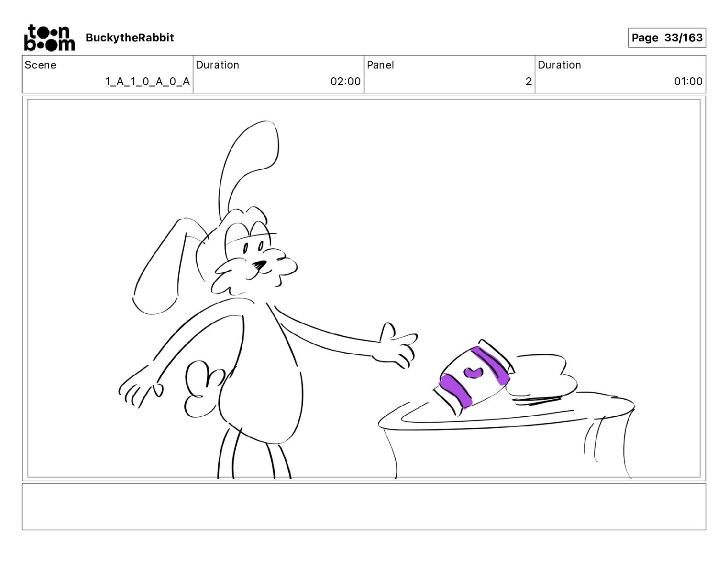Click the Page 33/163 indicator
This screenshot has height=563, width=728.
tap(667, 38)
